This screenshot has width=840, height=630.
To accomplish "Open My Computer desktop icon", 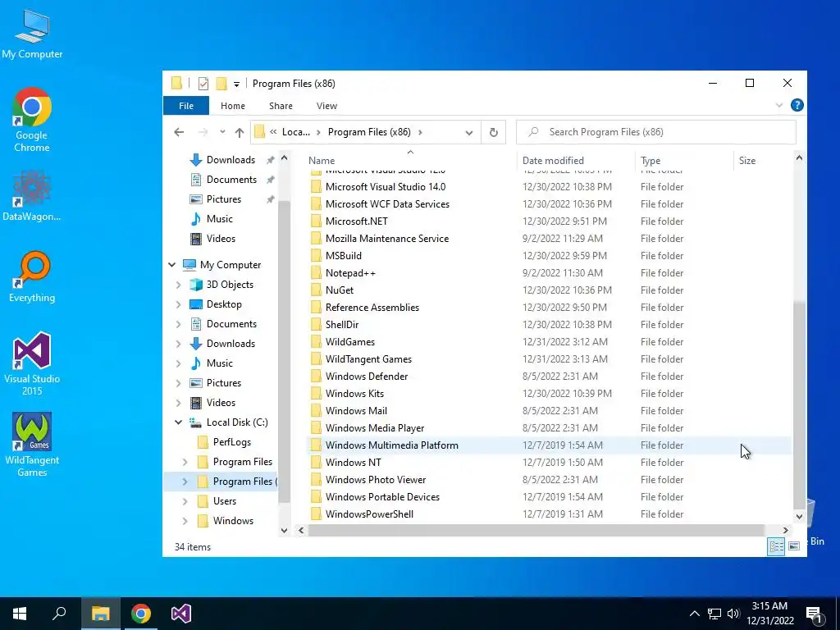I will click(x=32, y=34).
